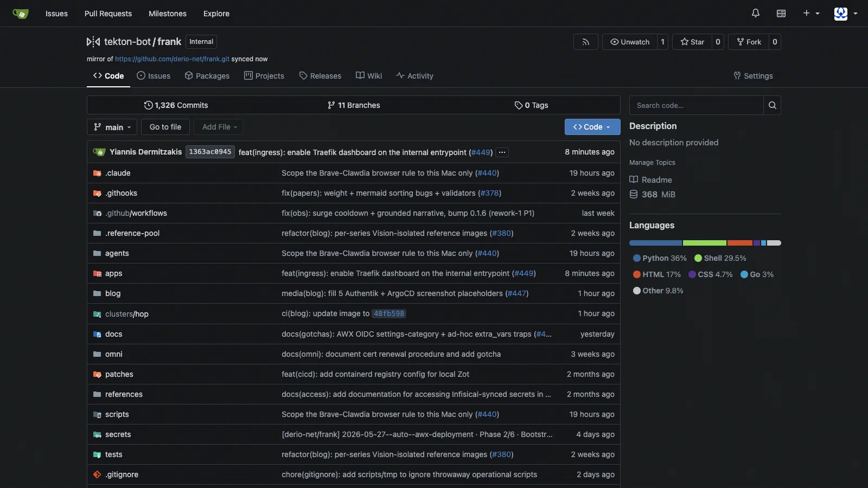This screenshot has height=488, width=868.
Task: Switch to the Packages tab
Action: (207, 76)
